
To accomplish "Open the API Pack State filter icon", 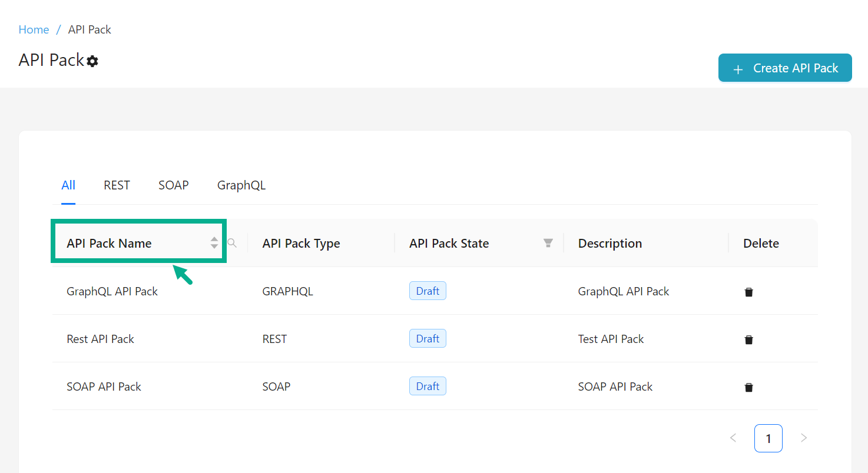I will click(x=548, y=243).
